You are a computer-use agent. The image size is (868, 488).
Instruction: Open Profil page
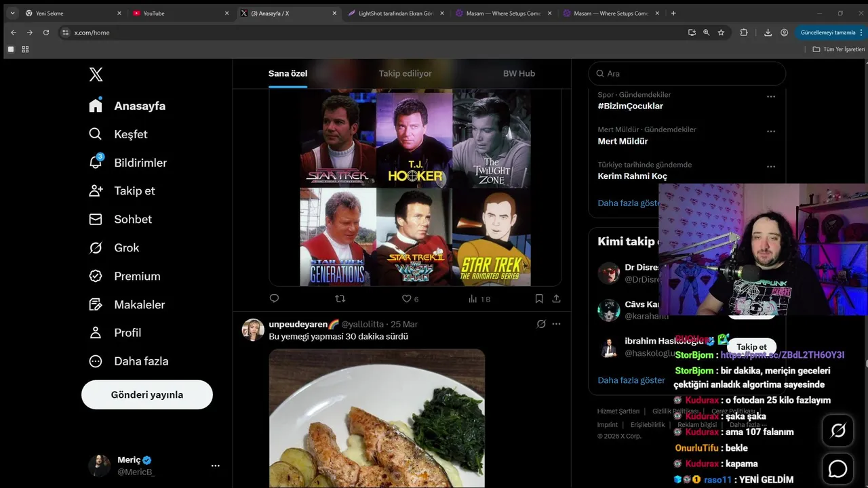tap(115, 333)
